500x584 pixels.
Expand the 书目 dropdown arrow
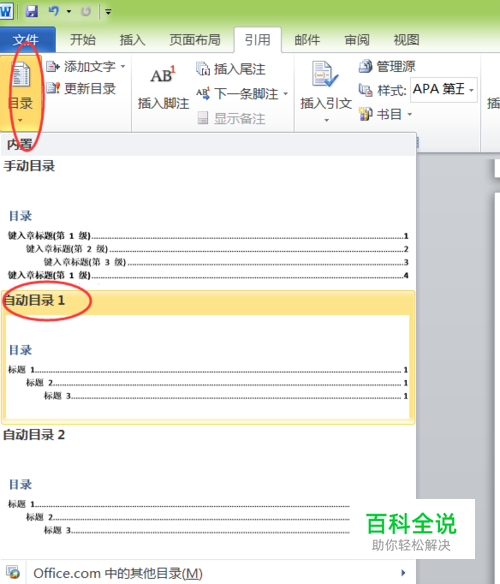[x=410, y=114]
